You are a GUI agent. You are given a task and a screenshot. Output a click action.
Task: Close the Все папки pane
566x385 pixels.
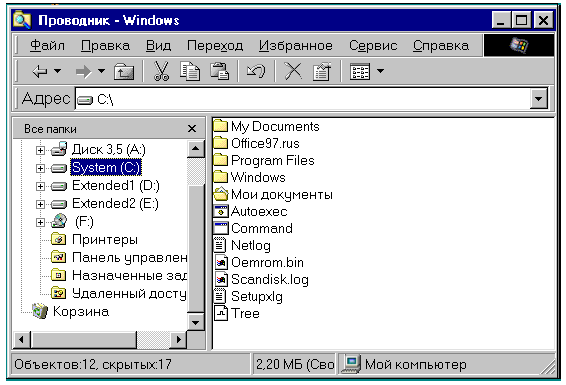(x=192, y=129)
